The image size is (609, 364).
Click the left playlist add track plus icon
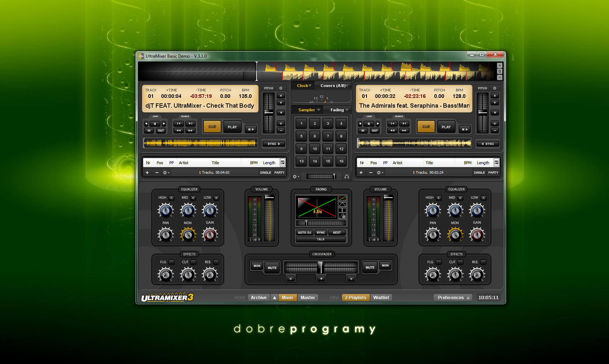[x=147, y=173]
